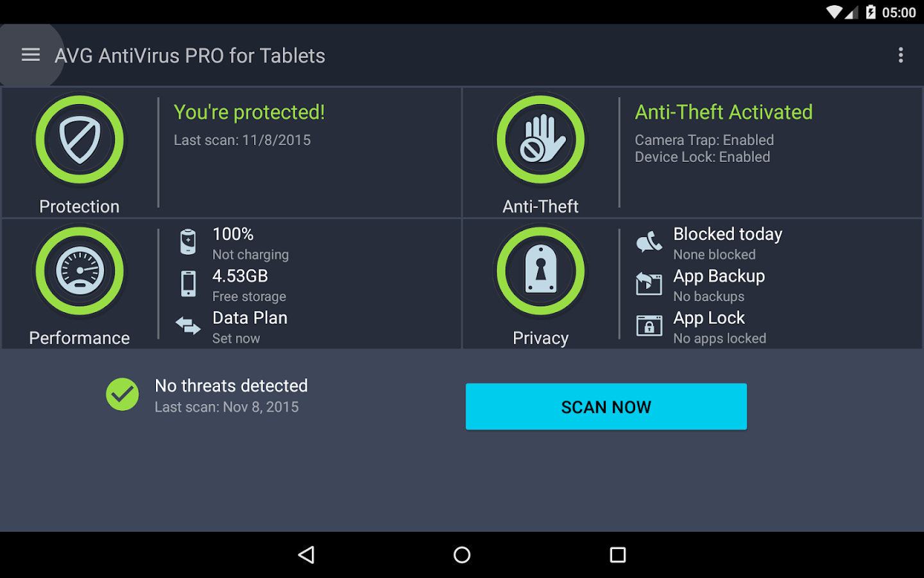
Task: Click the battery status icon
Action: (188, 242)
